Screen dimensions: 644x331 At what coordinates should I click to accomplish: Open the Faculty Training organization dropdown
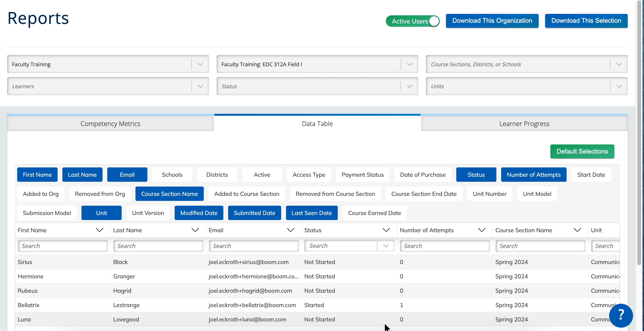pyautogui.click(x=108, y=64)
